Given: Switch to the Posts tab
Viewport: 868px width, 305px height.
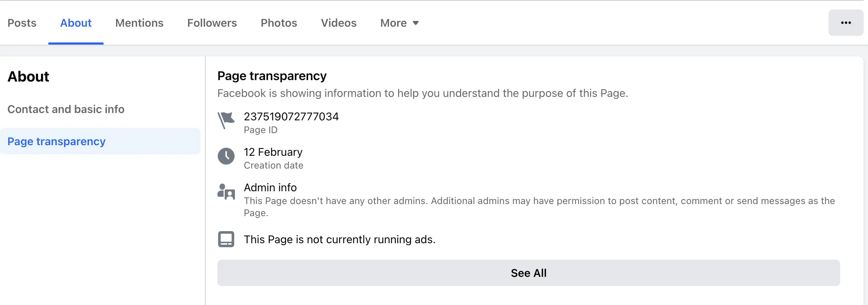Looking at the screenshot, I should click(x=22, y=23).
